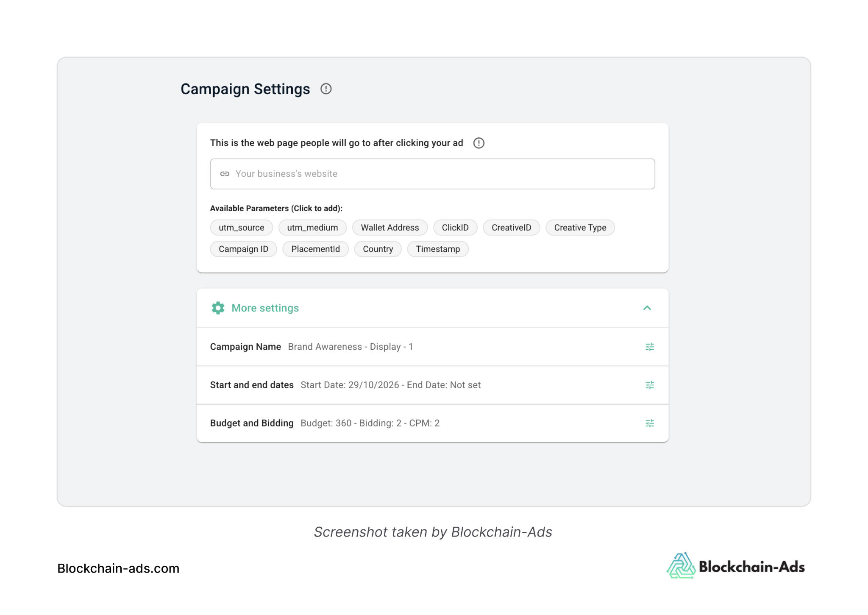Click 'Brand Awareness - Display - 1' value

[x=350, y=347]
